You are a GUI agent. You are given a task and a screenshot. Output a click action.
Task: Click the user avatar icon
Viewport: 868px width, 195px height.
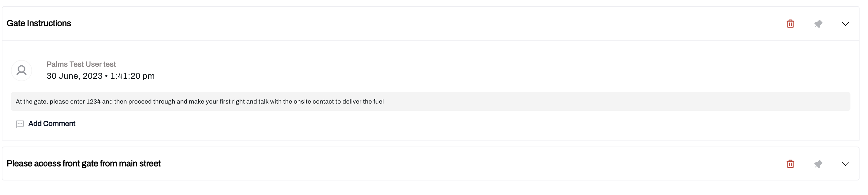point(22,70)
